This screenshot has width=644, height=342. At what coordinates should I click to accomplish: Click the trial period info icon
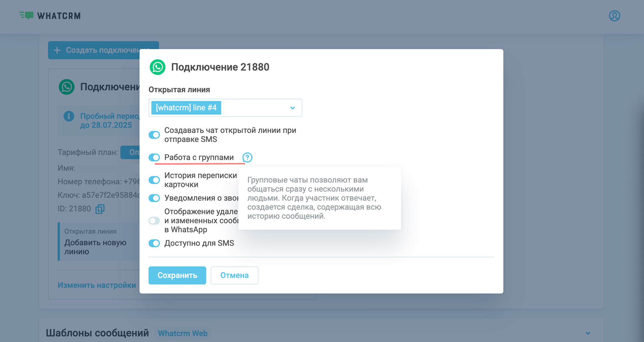(69, 116)
